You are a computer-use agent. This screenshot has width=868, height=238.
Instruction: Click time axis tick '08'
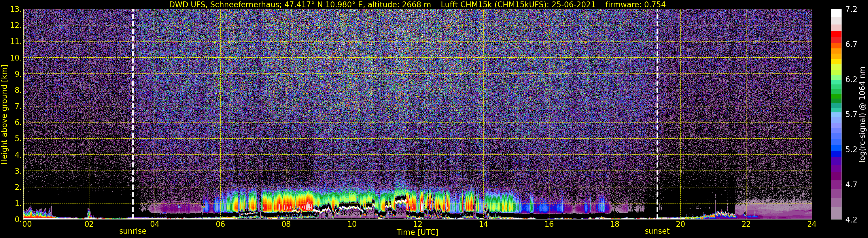point(286,224)
